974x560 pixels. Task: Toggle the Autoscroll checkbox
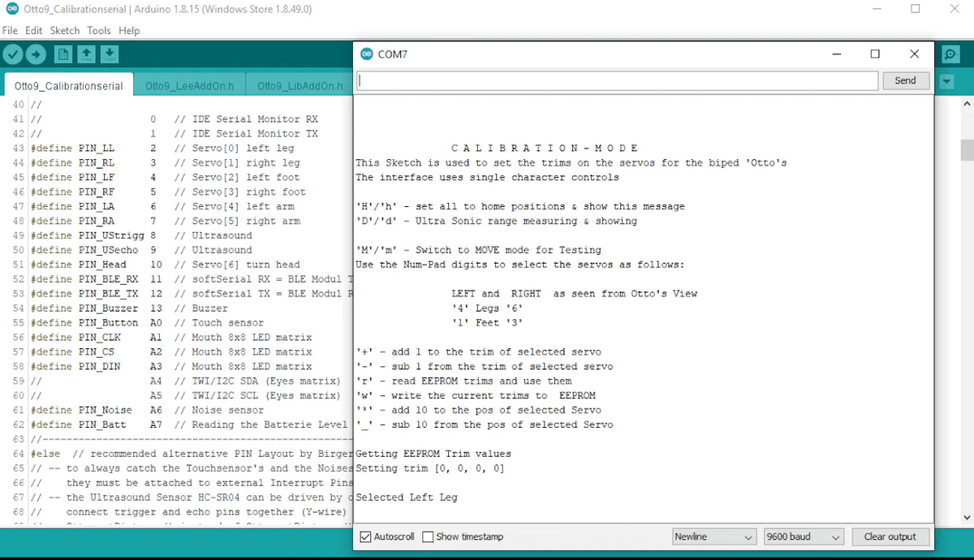[x=365, y=536]
